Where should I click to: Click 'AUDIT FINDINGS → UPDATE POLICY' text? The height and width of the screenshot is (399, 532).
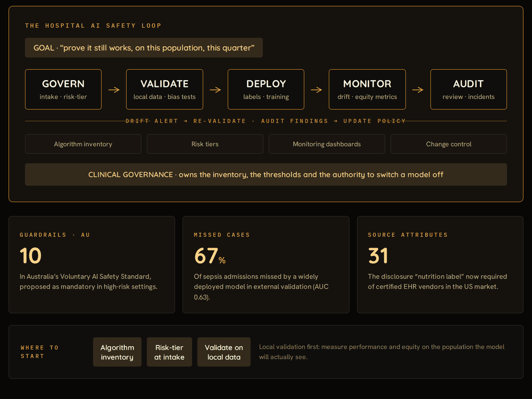click(333, 121)
